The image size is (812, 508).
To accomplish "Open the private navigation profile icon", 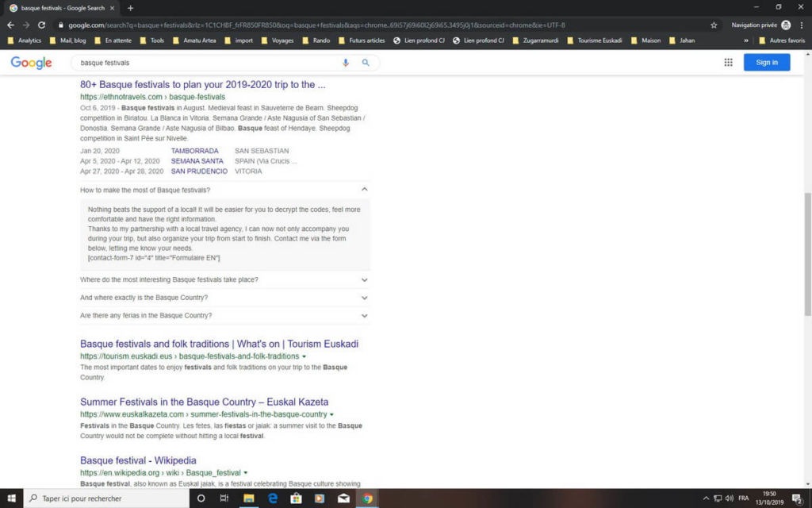I will coord(786,25).
